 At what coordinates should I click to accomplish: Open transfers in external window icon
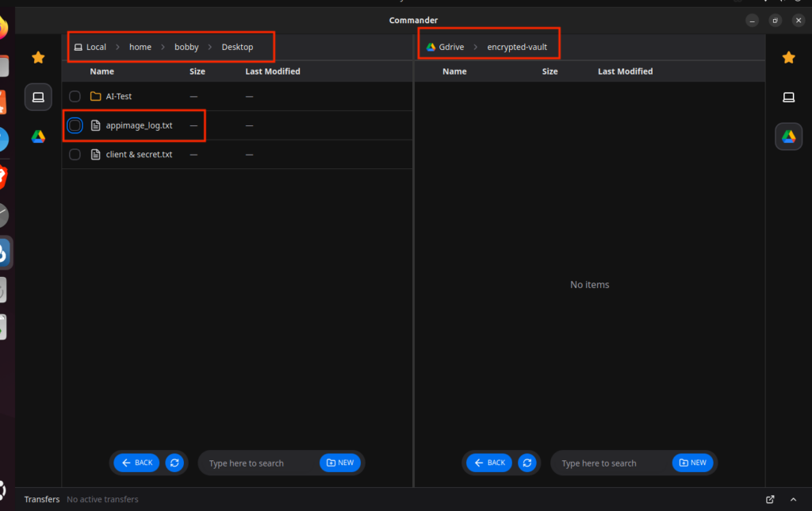(x=770, y=499)
